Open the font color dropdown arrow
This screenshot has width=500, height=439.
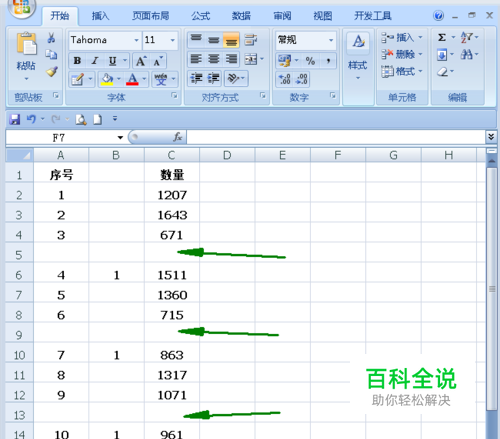[144, 79]
